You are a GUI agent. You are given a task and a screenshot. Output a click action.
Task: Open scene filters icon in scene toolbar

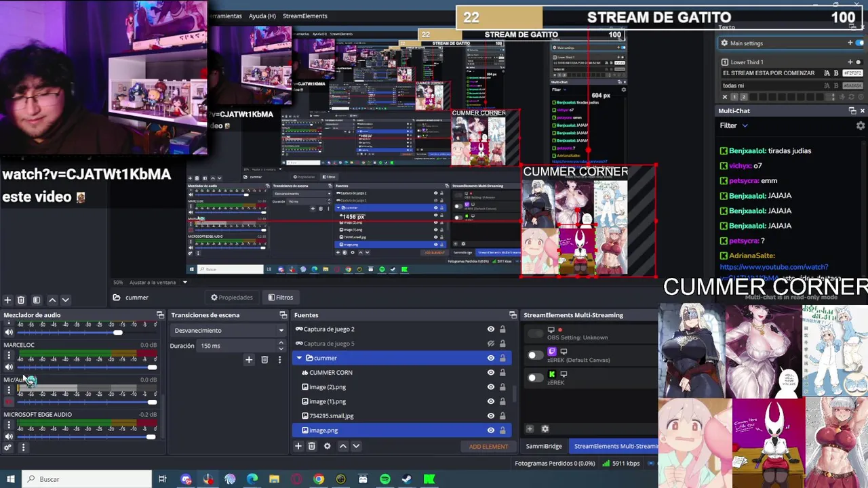(x=37, y=300)
